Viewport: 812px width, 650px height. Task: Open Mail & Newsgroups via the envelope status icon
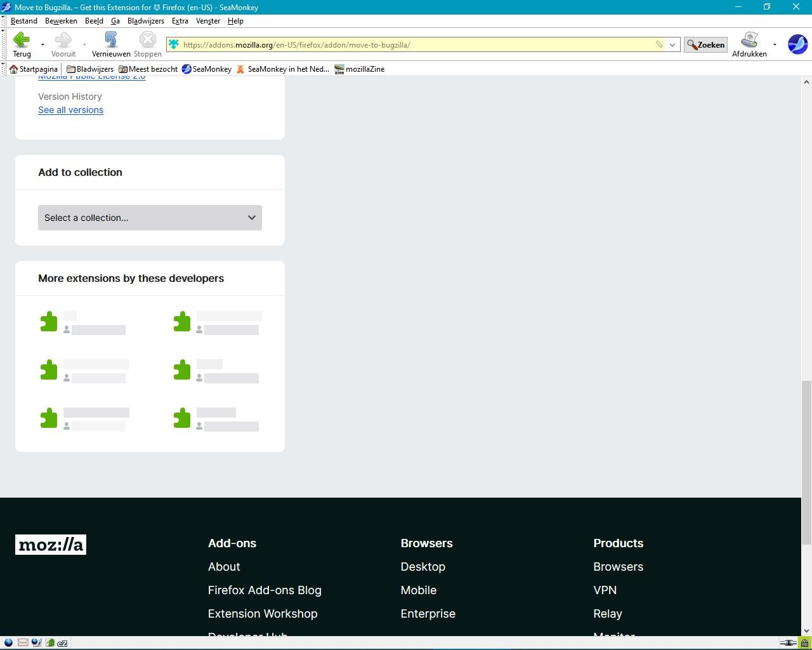pyautogui.click(x=23, y=642)
